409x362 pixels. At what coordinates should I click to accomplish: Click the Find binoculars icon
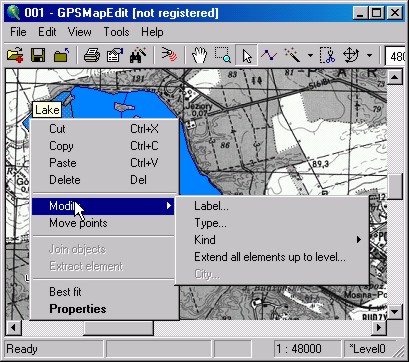[x=138, y=55]
